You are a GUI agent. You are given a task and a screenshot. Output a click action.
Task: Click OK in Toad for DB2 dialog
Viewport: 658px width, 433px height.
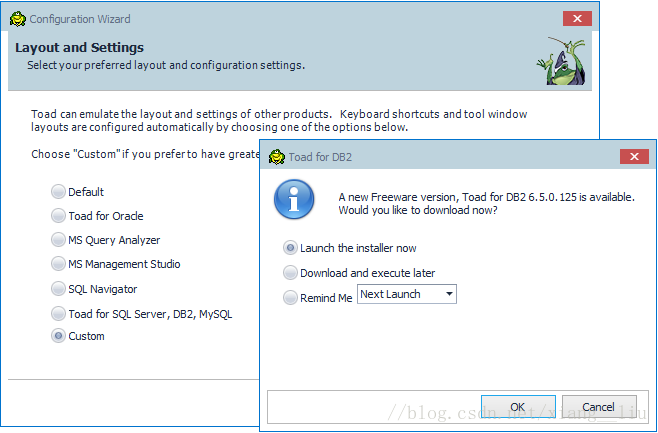pyautogui.click(x=518, y=407)
